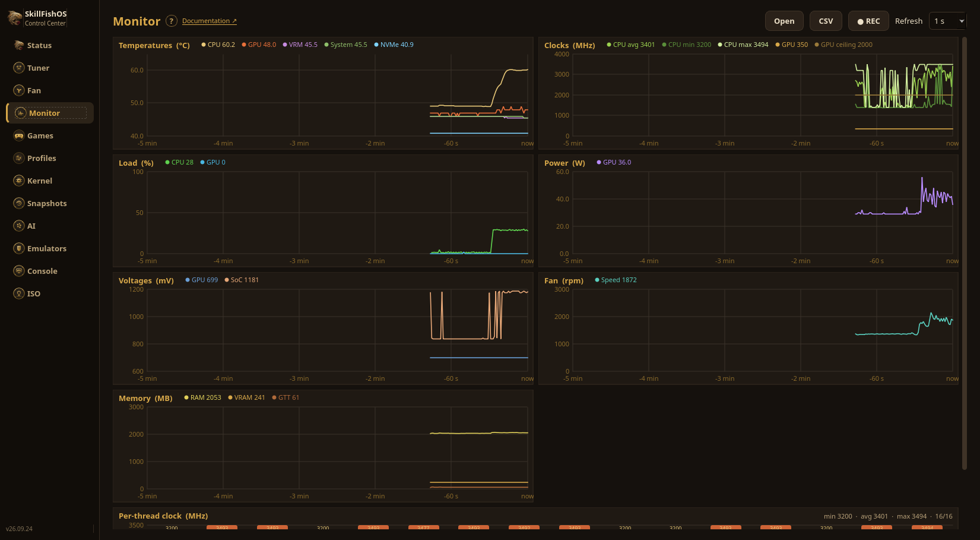980x540 pixels.
Task: Open the Kernel sidebar icon
Action: [19, 181]
